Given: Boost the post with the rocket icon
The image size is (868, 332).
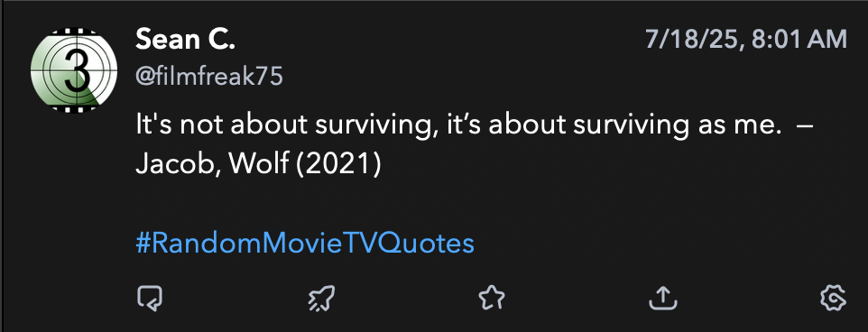Looking at the screenshot, I should pos(321,299).
